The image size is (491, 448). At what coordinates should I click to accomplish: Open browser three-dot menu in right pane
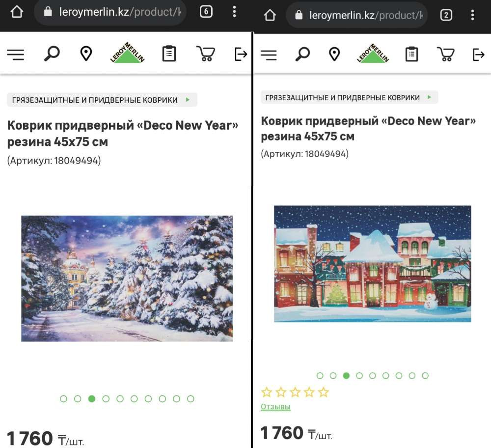click(472, 15)
